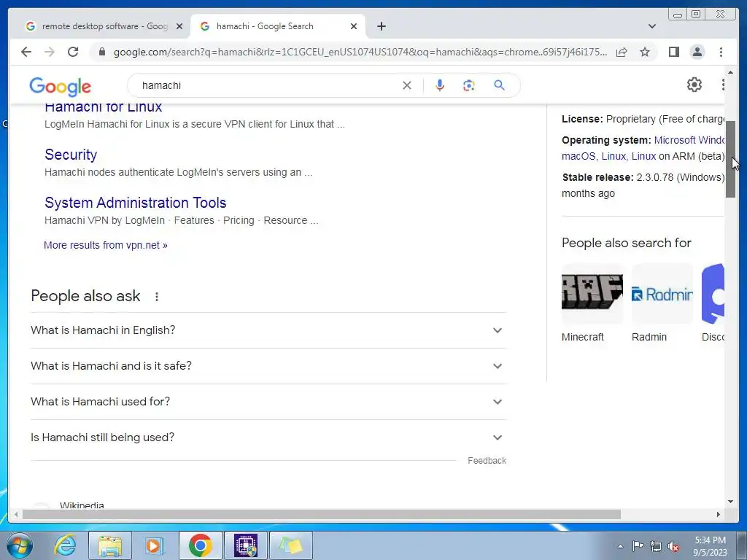This screenshot has height=560, width=747.
Task: Click the vertical scrollbar thumb
Action: [730, 159]
